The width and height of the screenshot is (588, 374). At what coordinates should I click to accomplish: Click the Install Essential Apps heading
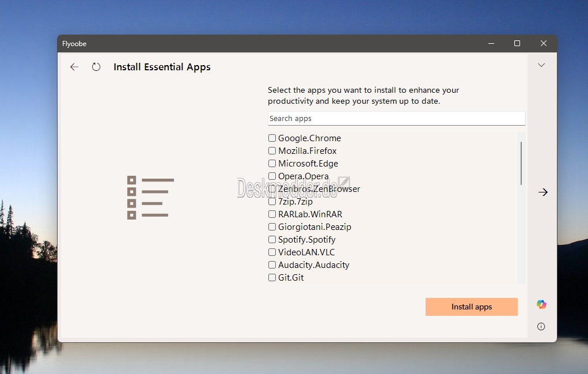coord(162,67)
